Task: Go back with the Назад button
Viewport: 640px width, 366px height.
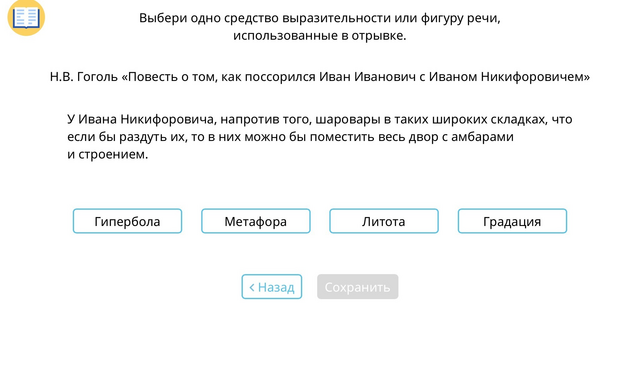Action: pyautogui.click(x=272, y=287)
